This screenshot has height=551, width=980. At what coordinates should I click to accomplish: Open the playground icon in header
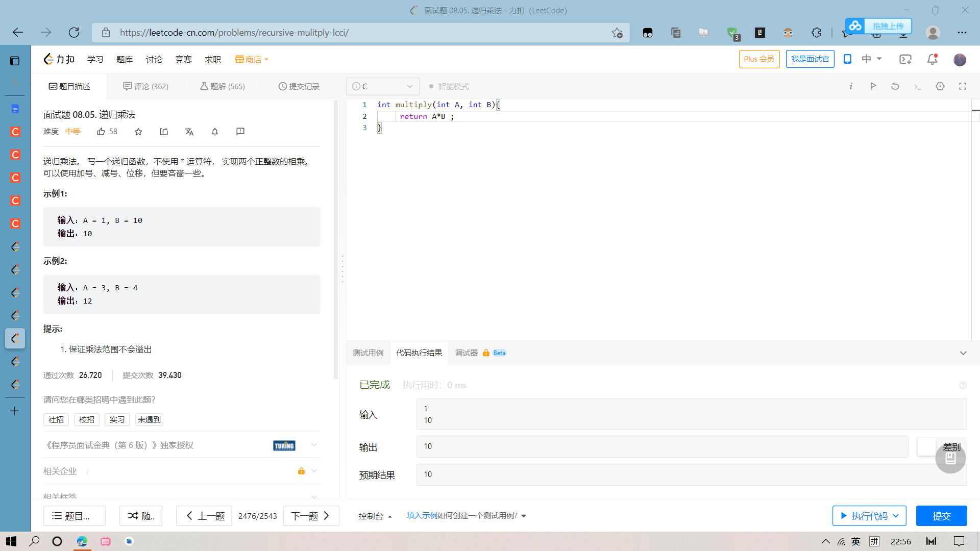pyautogui.click(x=905, y=59)
